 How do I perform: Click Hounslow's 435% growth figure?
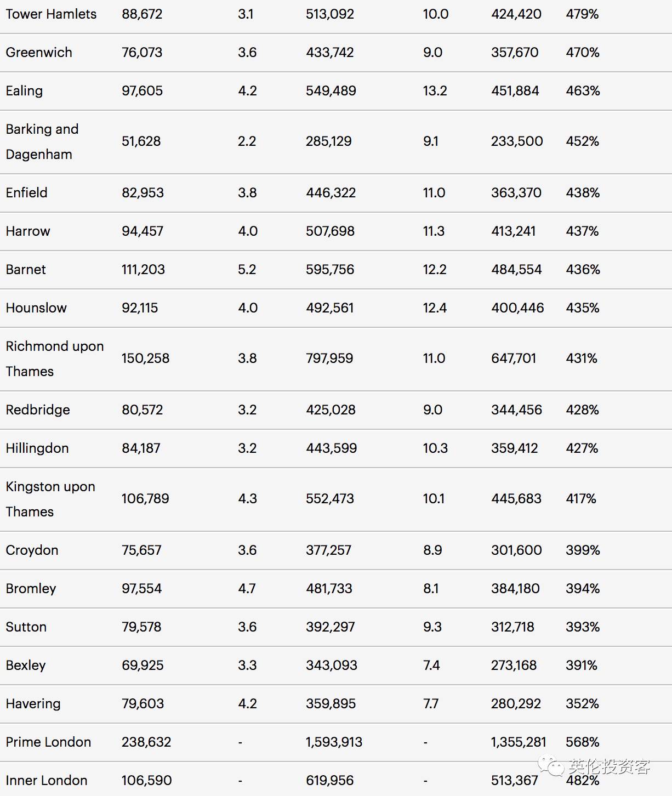click(583, 308)
